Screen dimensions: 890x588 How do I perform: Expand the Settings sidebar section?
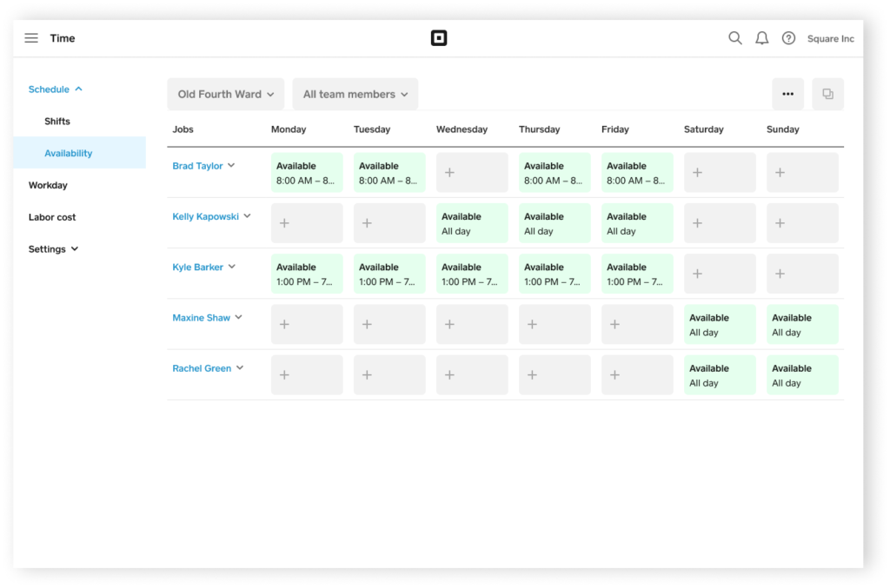click(x=53, y=249)
